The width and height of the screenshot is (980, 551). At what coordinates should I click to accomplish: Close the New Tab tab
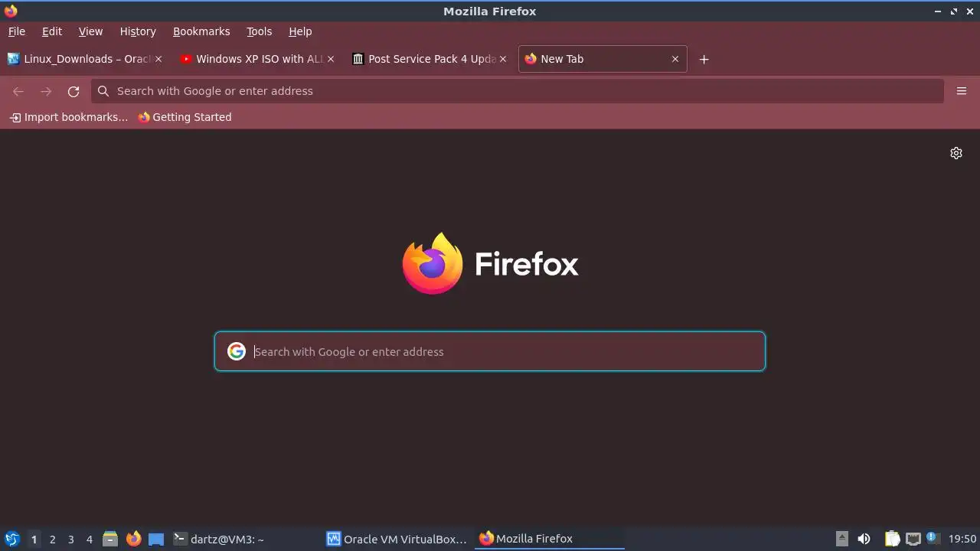point(675,59)
